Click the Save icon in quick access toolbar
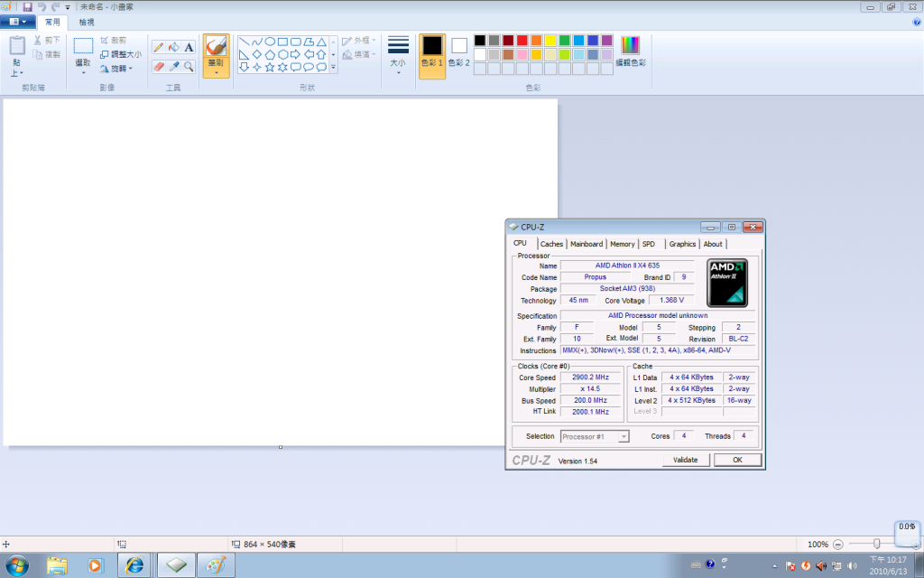 (27, 6)
